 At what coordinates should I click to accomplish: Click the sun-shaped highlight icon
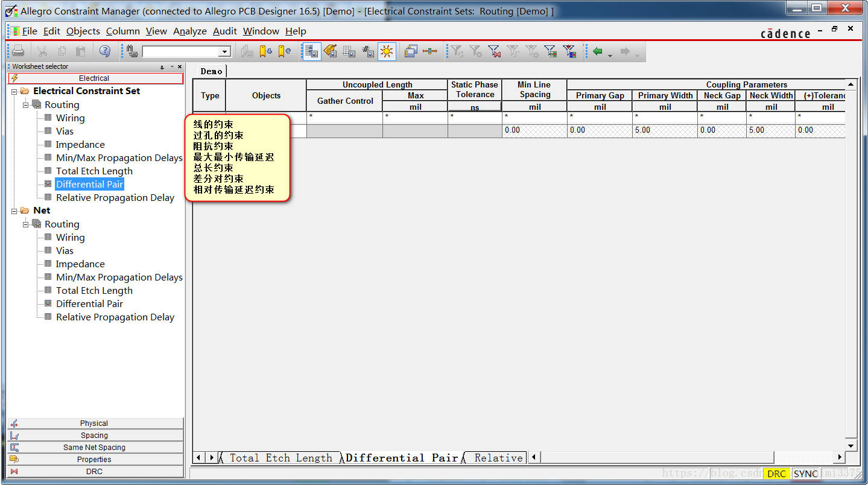[387, 51]
